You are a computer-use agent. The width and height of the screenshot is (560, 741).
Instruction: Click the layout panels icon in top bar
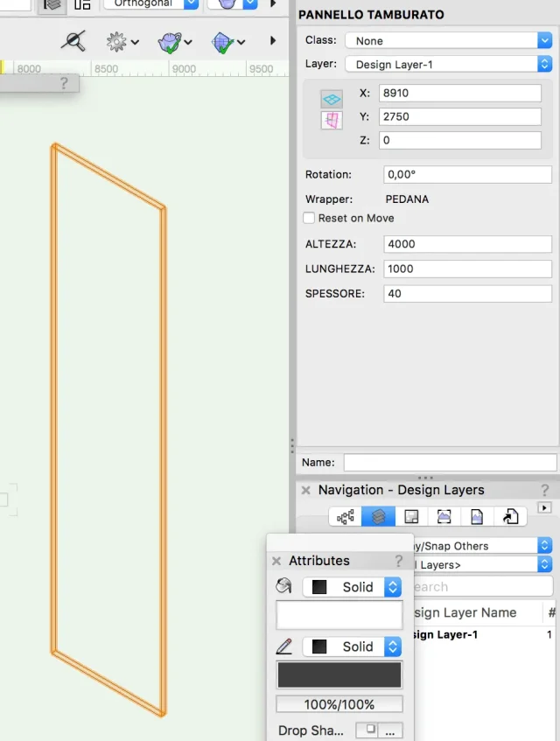coord(82,4)
